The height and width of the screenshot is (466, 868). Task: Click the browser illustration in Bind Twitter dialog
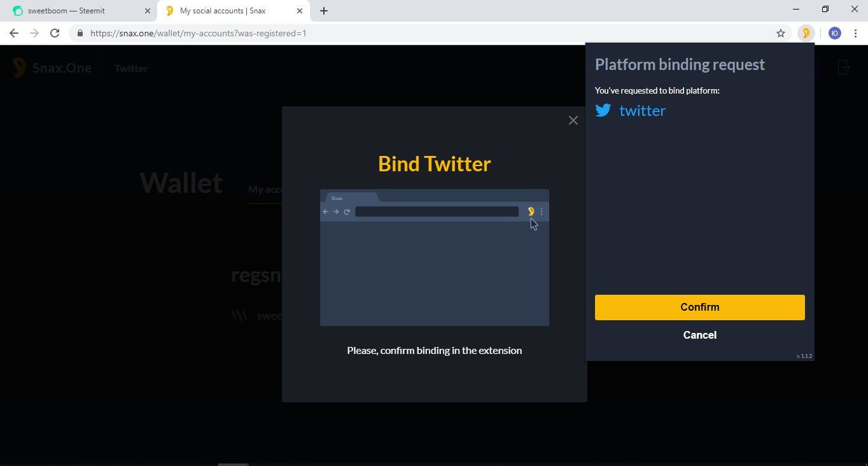[x=435, y=258]
